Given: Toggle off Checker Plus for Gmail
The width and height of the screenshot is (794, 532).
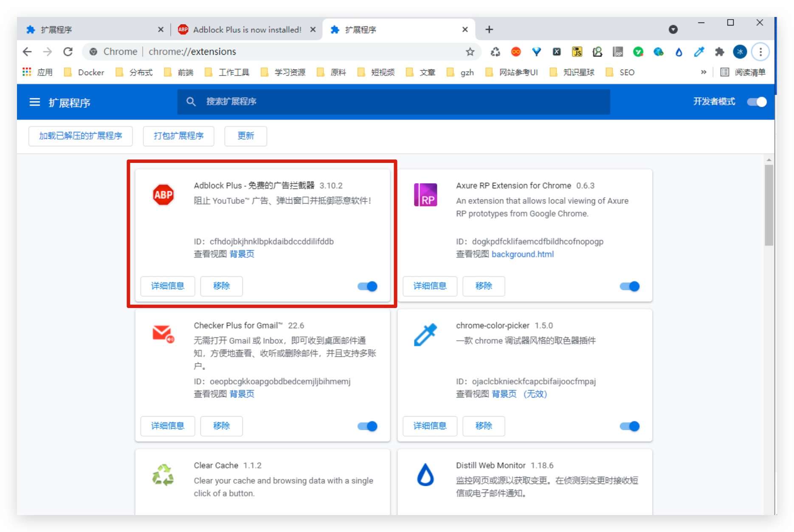Looking at the screenshot, I should pos(367,426).
